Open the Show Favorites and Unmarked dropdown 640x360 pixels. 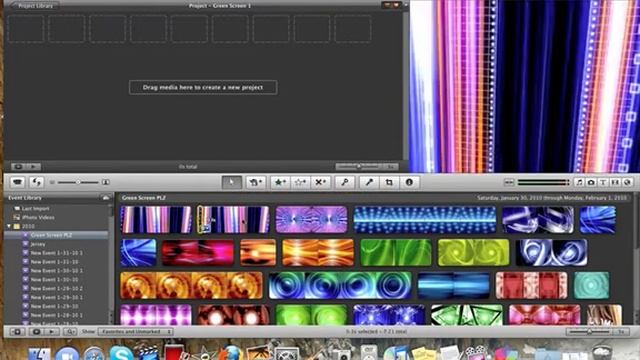[x=136, y=332]
